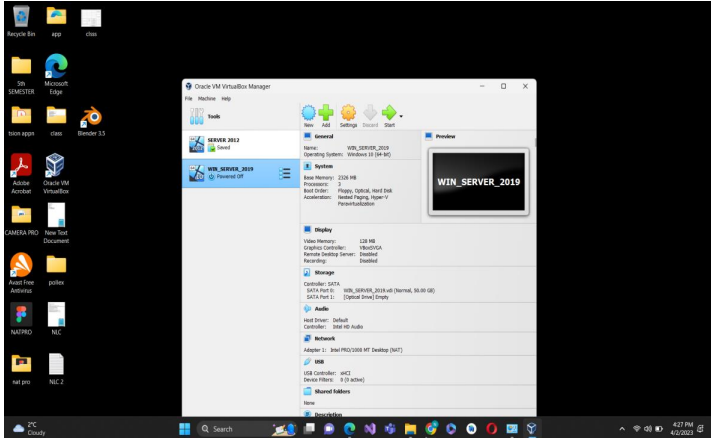Open the Windows Start menu
Screen dimensions: 711x438
click(x=185, y=428)
